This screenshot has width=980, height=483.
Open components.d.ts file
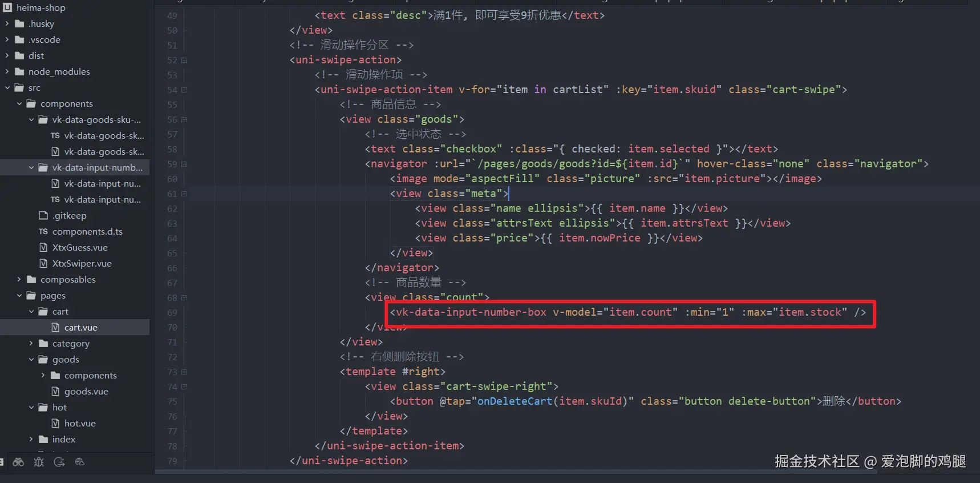click(87, 231)
